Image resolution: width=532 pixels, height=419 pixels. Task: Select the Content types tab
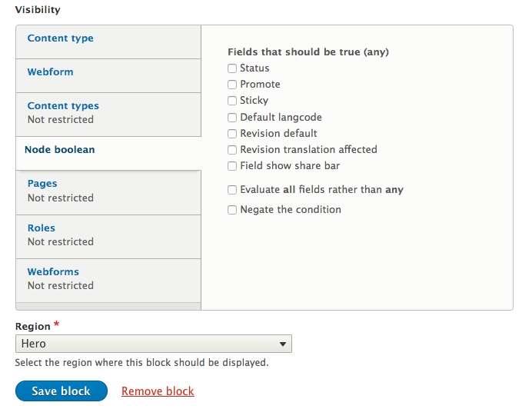pos(108,115)
